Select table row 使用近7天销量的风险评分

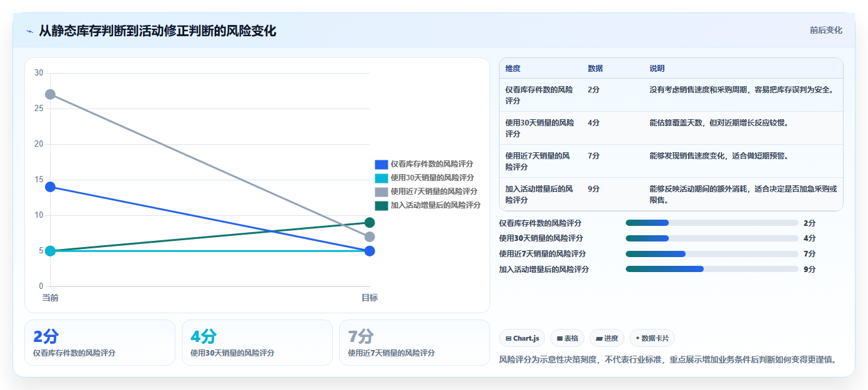point(671,161)
